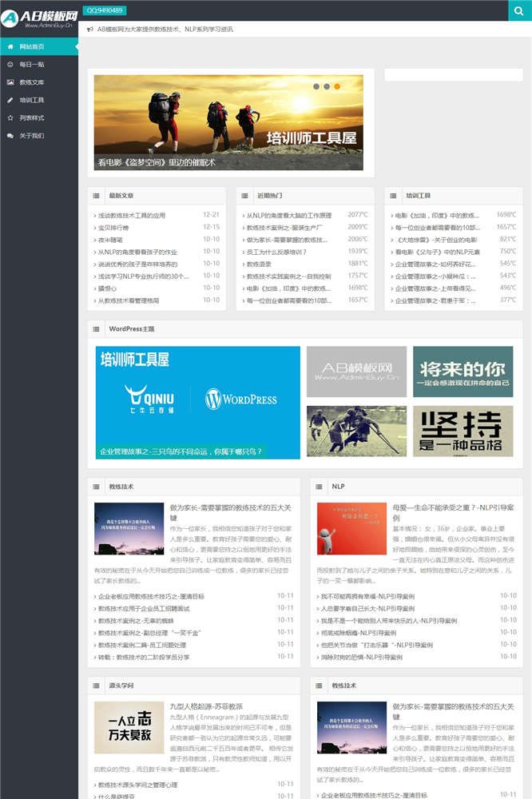Select the orange third carousel dot

click(337, 85)
